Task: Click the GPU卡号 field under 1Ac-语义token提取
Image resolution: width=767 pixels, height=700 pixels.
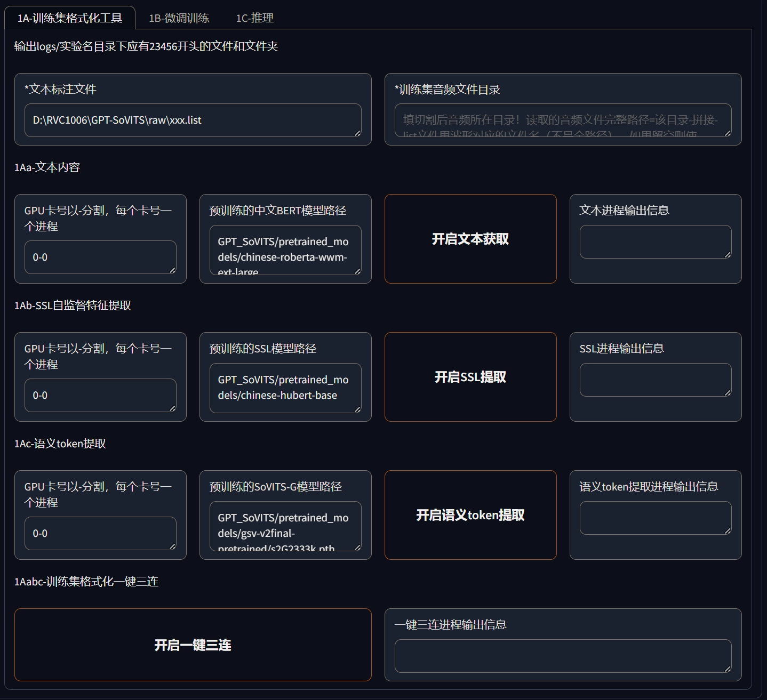Action: coord(100,534)
